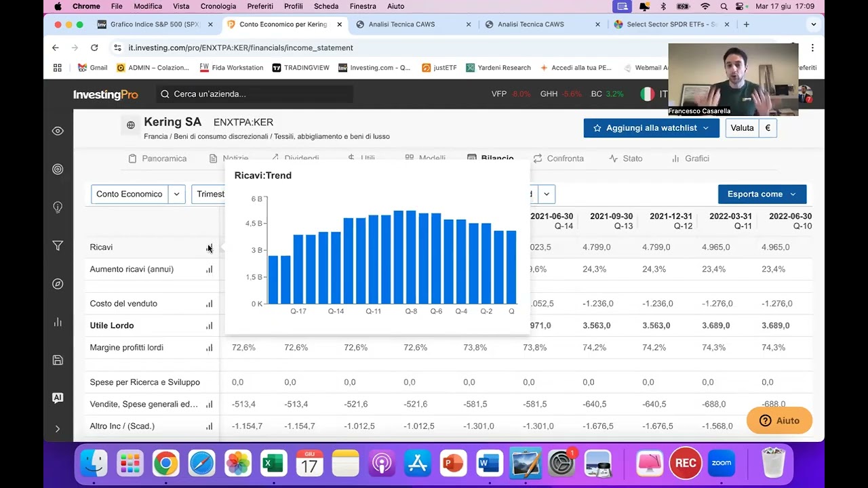Click the target icon in the left sidebar
This screenshot has height=488, width=868.
58,169
